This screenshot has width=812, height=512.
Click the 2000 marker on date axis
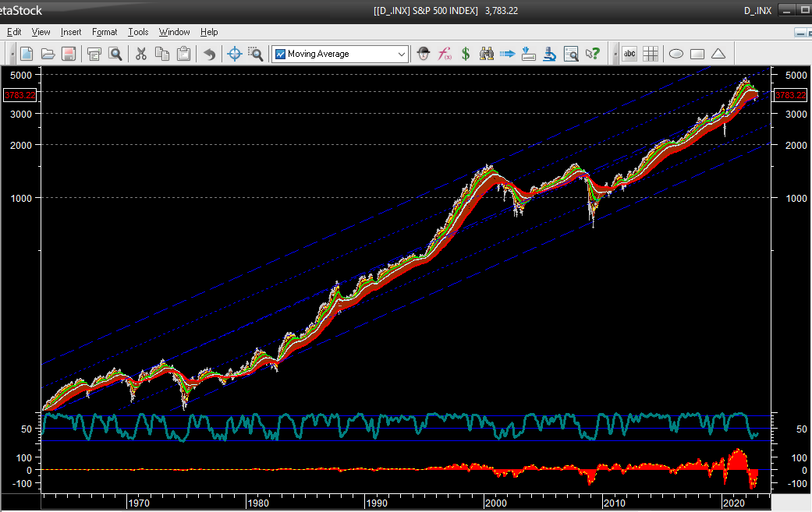(495, 503)
